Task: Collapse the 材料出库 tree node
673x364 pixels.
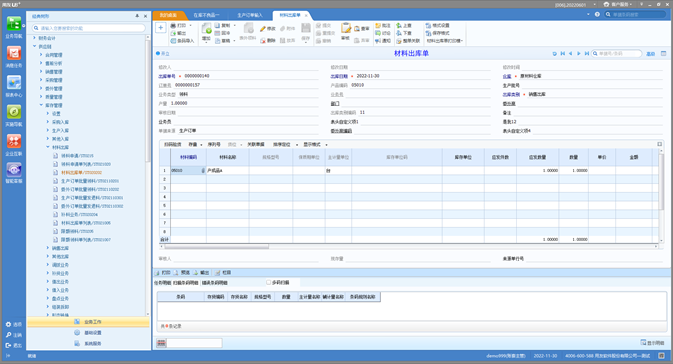Action: click(x=48, y=147)
